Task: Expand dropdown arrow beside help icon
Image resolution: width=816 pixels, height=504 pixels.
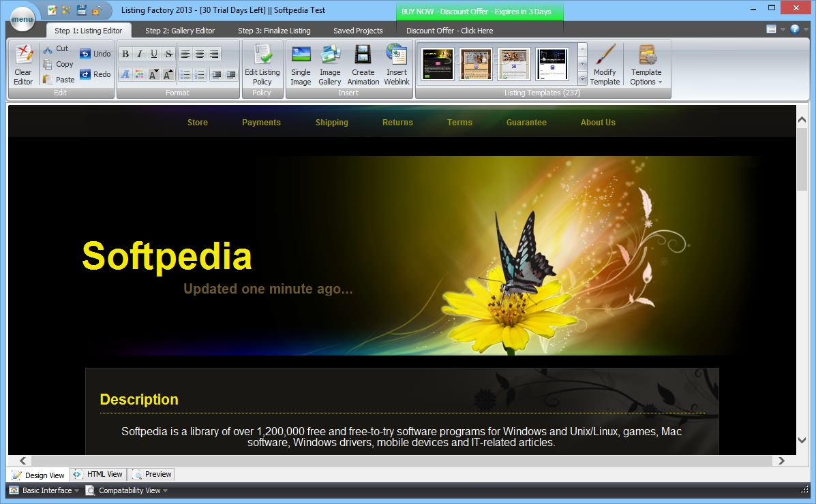Action: [806, 30]
